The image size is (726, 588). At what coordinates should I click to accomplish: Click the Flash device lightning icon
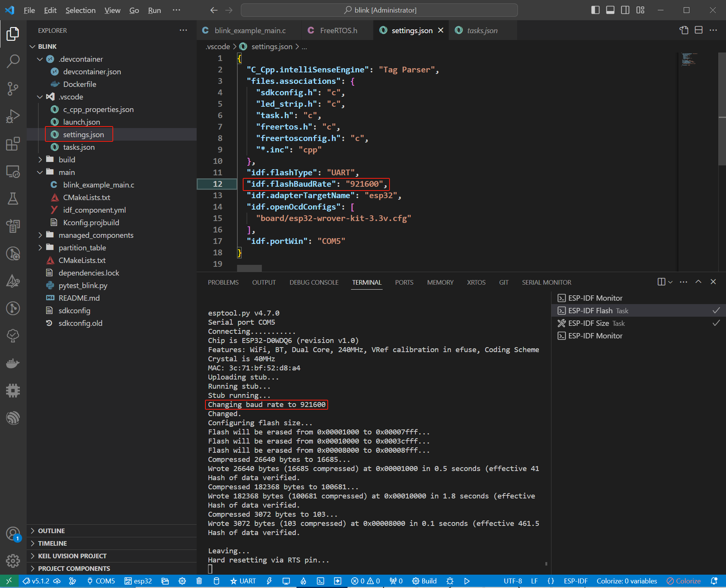[x=269, y=581]
